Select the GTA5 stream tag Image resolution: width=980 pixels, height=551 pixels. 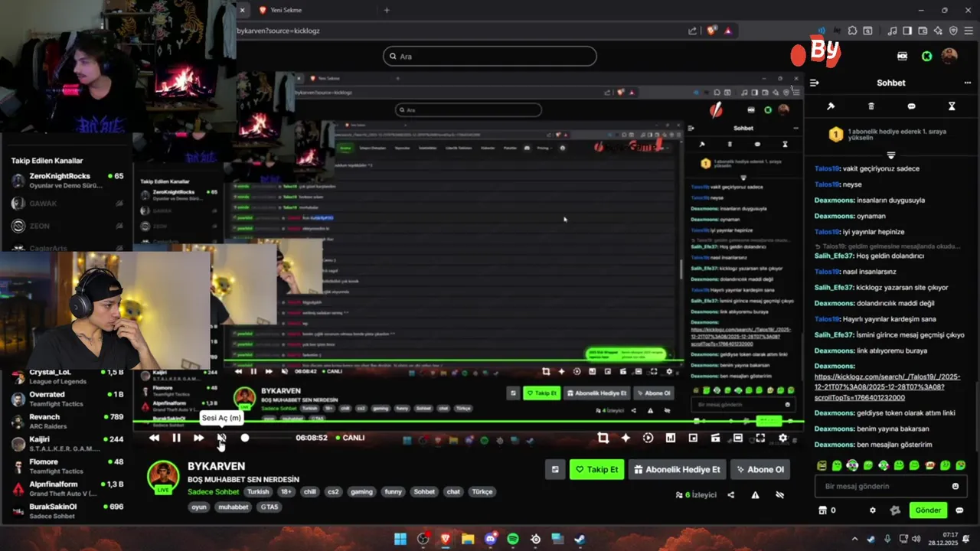coord(269,507)
